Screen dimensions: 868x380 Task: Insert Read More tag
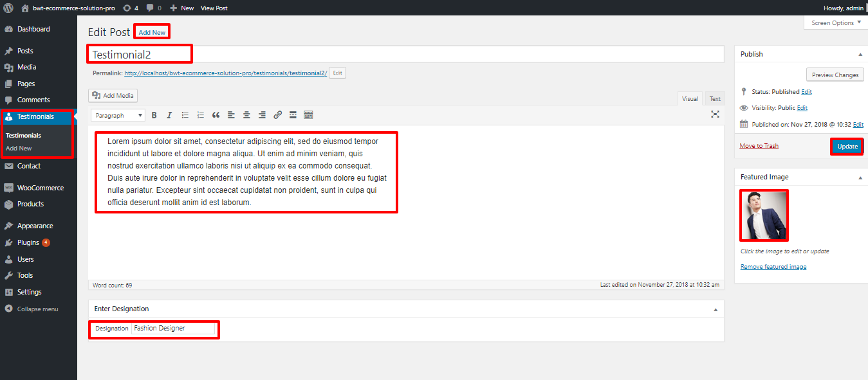(293, 115)
